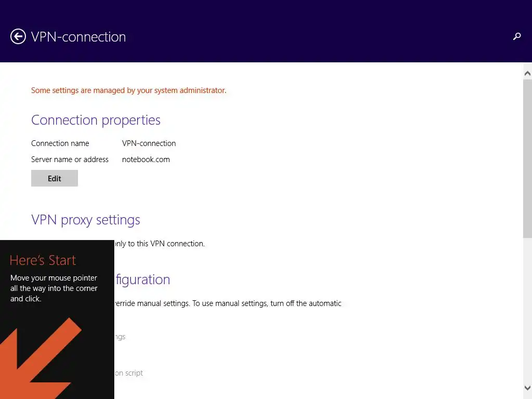The height and width of the screenshot is (399, 532).
Task: Go back using the circled arrow icon
Action: click(18, 36)
